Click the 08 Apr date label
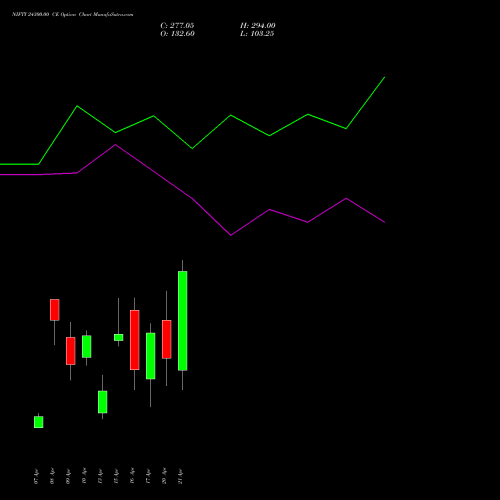 (52, 476)
